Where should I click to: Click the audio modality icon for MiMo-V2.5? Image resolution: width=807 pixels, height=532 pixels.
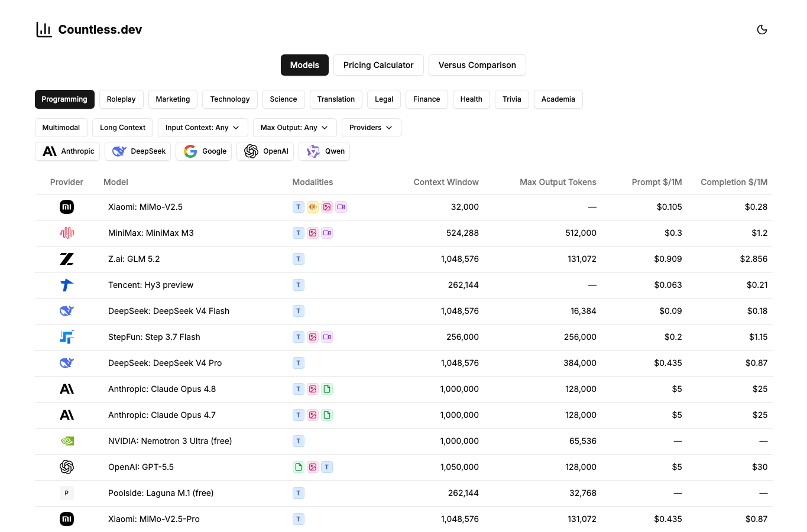click(x=313, y=207)
